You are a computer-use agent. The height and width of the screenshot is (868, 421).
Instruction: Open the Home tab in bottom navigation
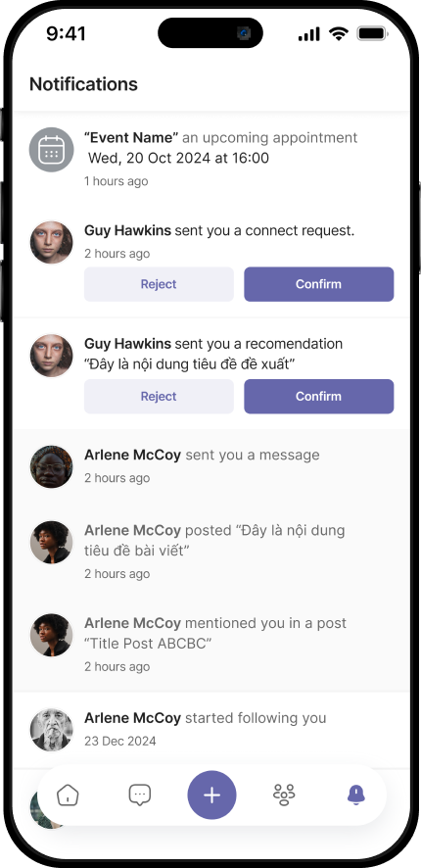click(x=69, y=795)
